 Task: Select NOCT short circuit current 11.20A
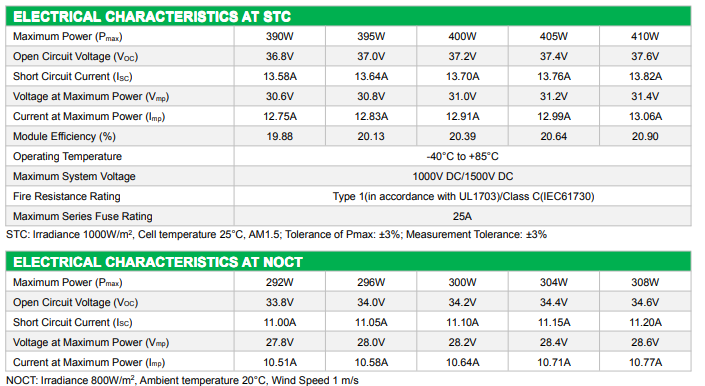(645, 322)
